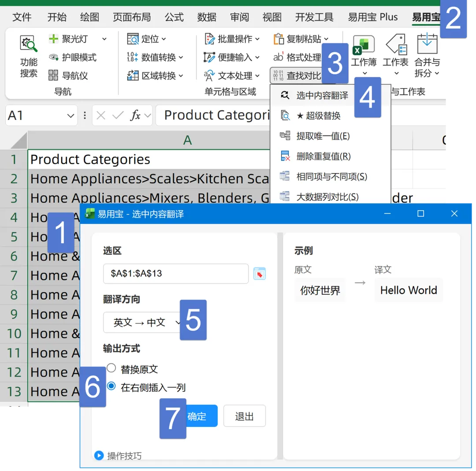This screenshot has width=476, height=471.
Task: Open the 工作簿 workbook tools
Action: [x=364, y=55]
